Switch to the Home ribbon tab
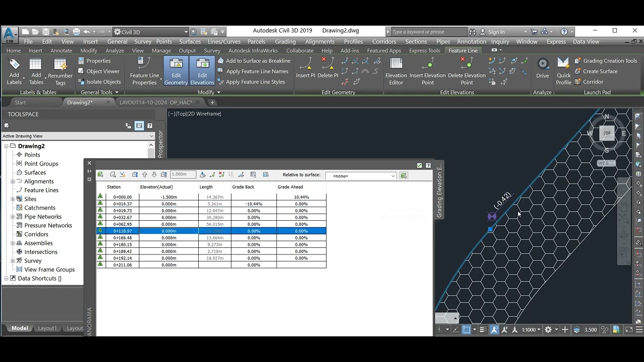 pos(14,51)
